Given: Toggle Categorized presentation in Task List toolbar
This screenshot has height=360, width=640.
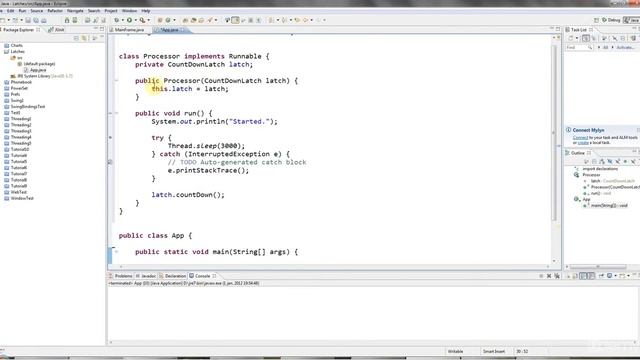Looking at the screenshot, I should coord(586,38).
